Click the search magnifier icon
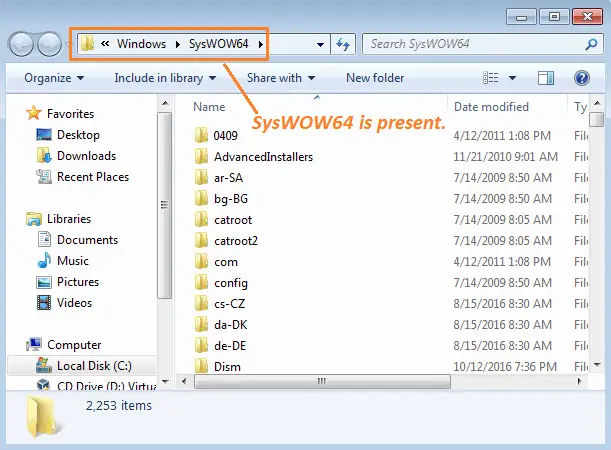The image size is (611, 450). [591, 44]
